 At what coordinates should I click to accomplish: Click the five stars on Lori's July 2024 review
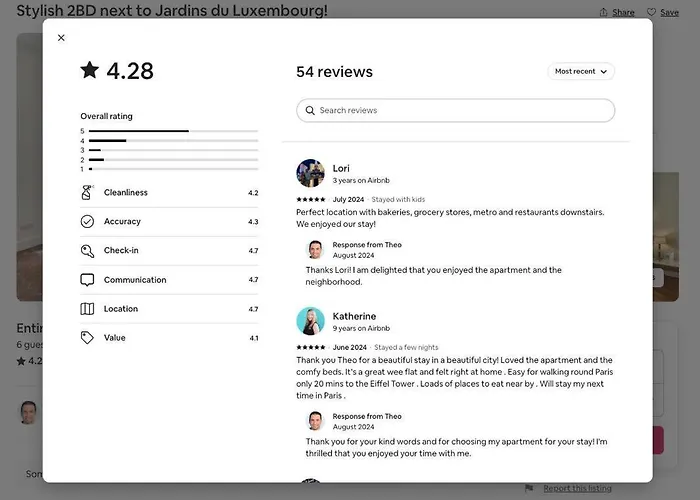tap(311, 200)
